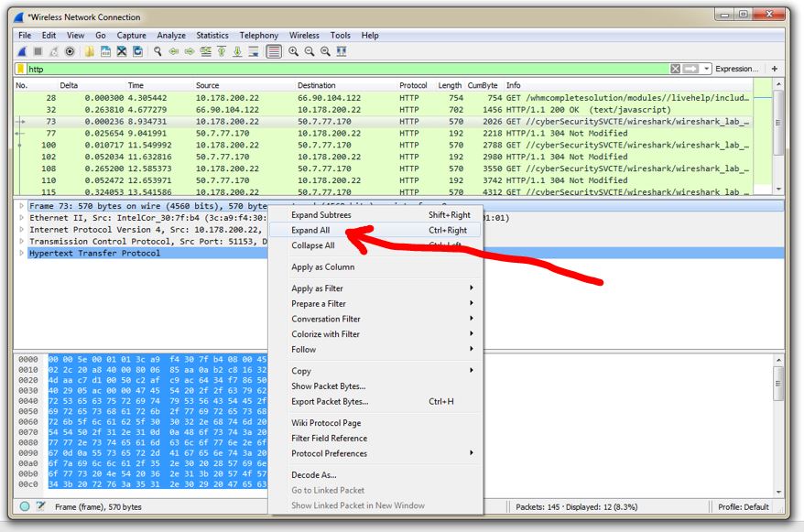Open the Statistics menu
The height and width of the screenshot is (532, 804).
[x=212, y=35]
